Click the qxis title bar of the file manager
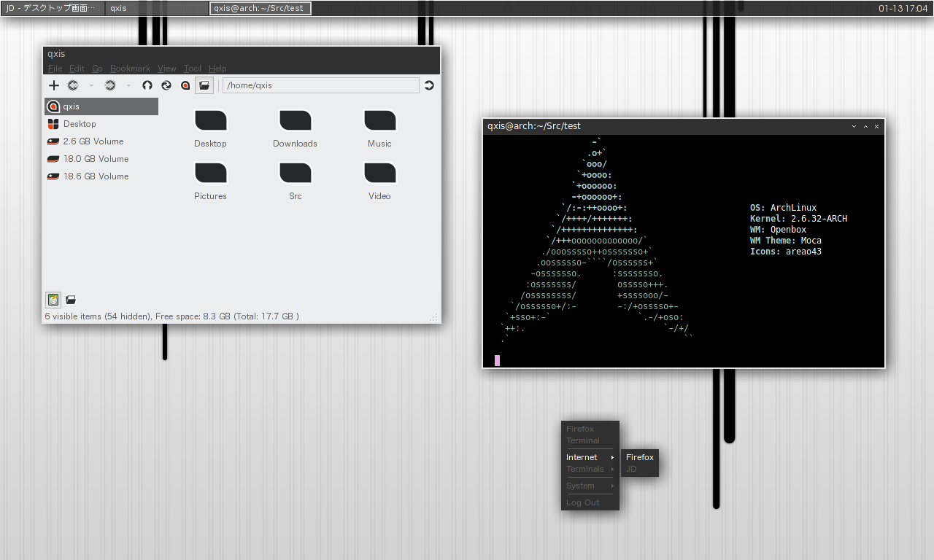 click(x=242, y=54)
